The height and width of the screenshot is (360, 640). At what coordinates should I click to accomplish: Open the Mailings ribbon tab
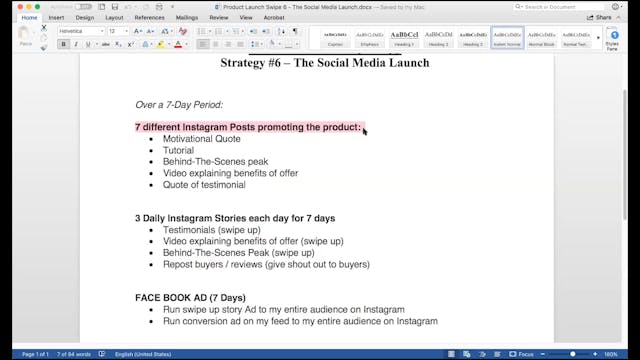187,18
